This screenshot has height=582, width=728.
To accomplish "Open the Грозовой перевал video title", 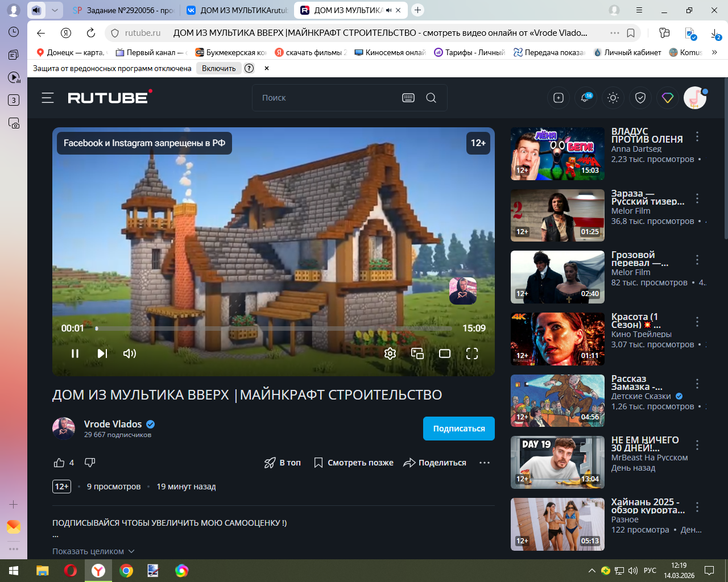I will click(640, 259).
